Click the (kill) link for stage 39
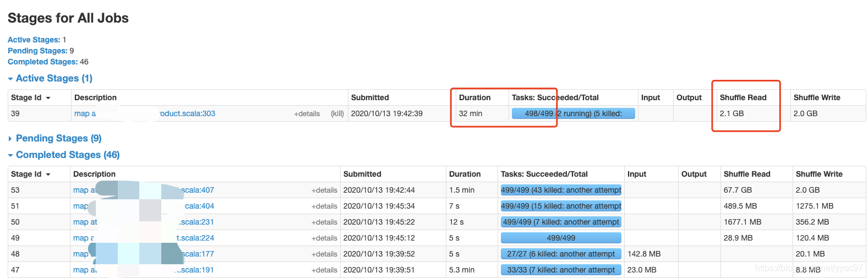 [x=337, y=114]
